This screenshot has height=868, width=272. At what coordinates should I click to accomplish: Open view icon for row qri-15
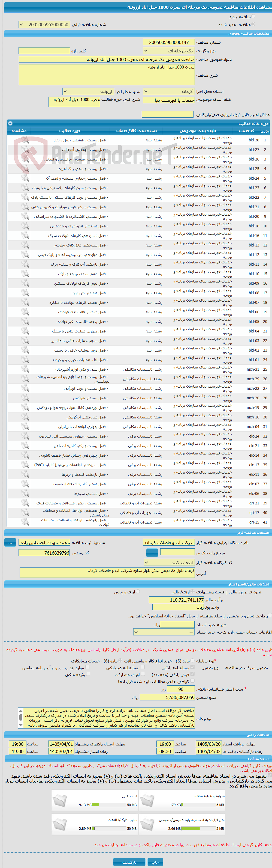pyautogui.click(x=25, y=522)
